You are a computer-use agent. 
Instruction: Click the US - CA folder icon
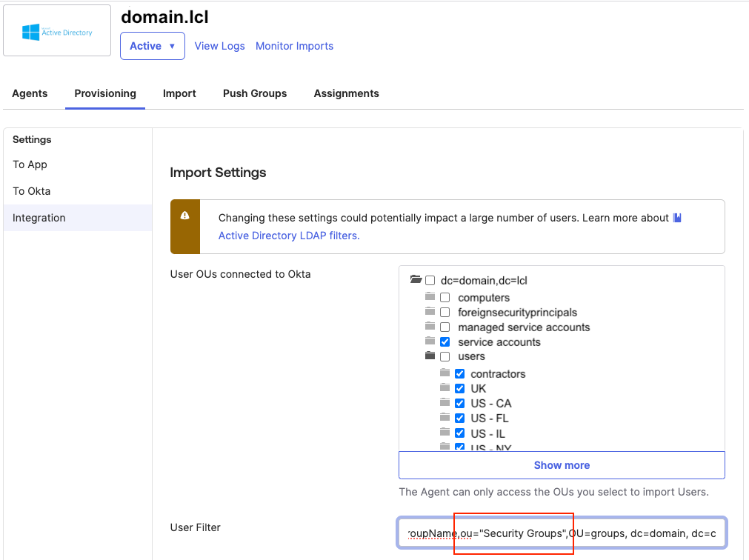(x=445, y=402)
